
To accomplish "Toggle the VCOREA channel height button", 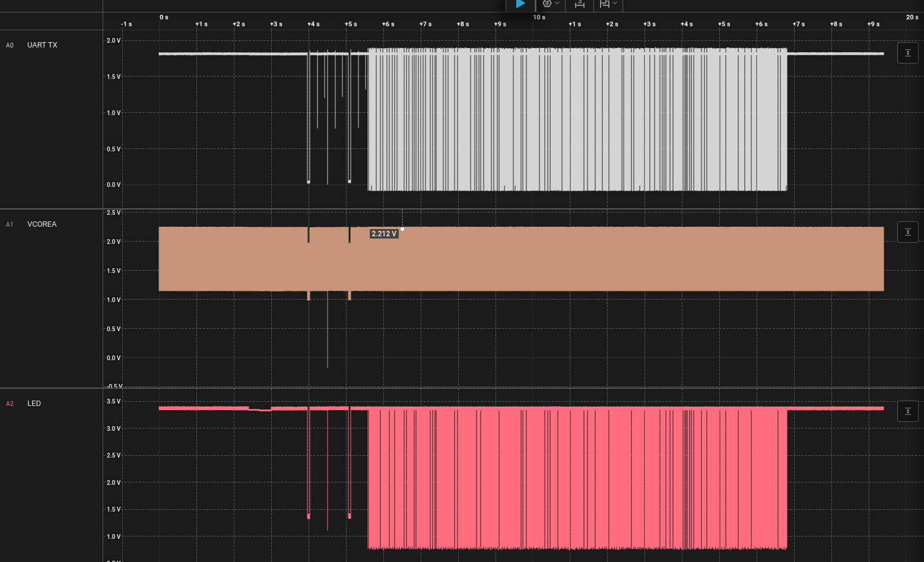I will coord(907,232).
